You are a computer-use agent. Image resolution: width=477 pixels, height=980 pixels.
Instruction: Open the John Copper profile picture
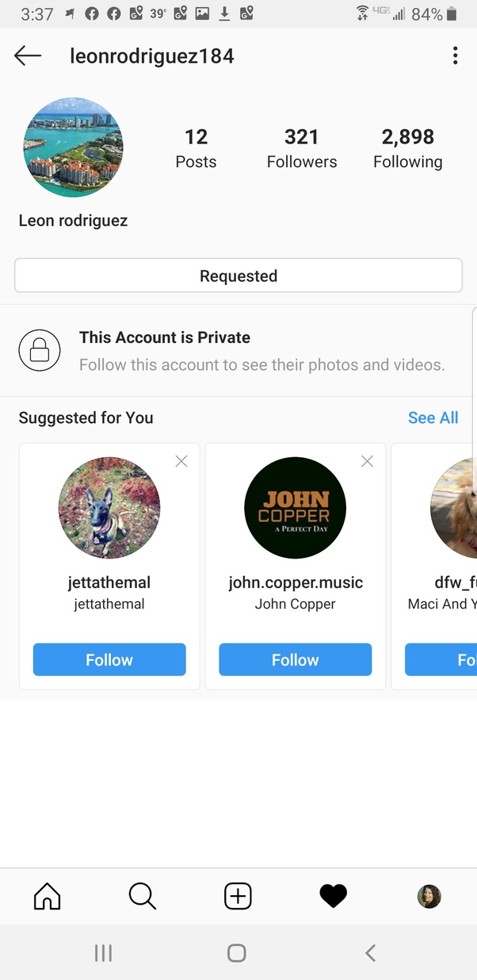click(x=295, y=508)
